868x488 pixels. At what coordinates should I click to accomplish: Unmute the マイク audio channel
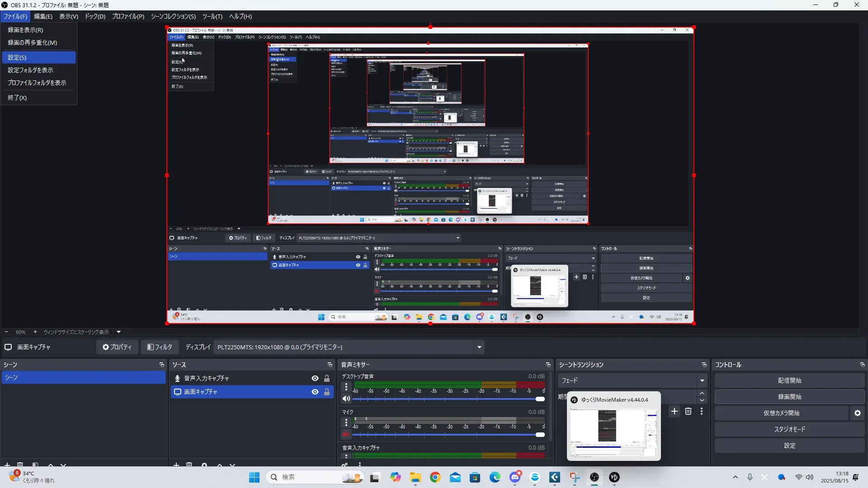346,435
